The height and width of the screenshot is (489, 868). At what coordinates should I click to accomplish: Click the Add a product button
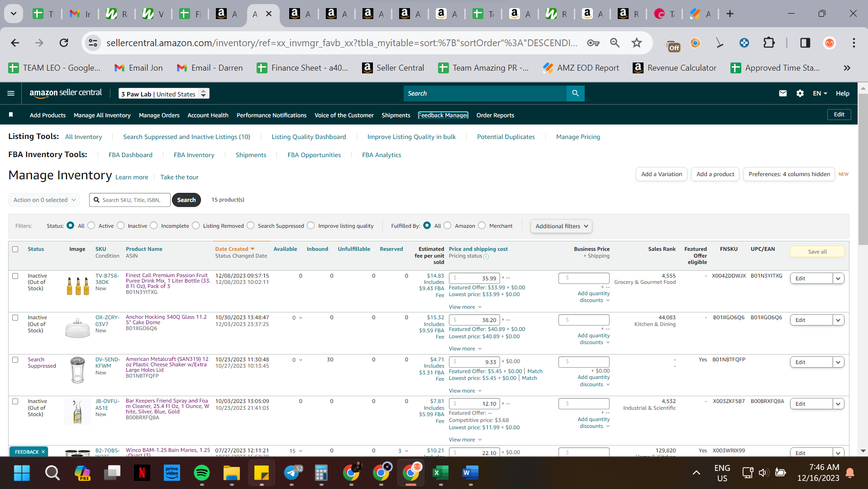(x=715, y=174)
